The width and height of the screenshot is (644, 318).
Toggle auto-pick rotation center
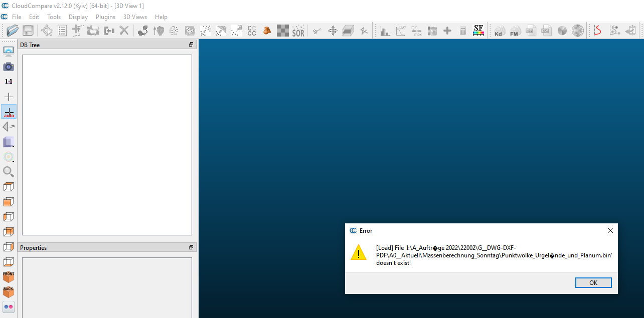9,111
